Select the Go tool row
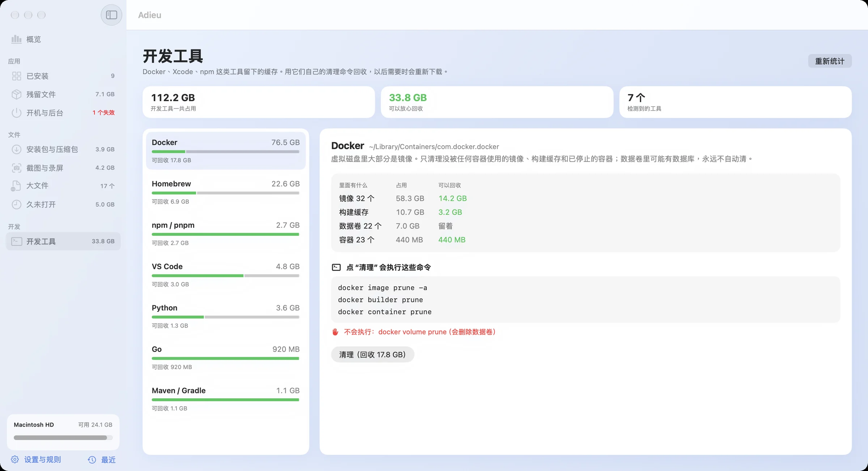 point(226,357)
